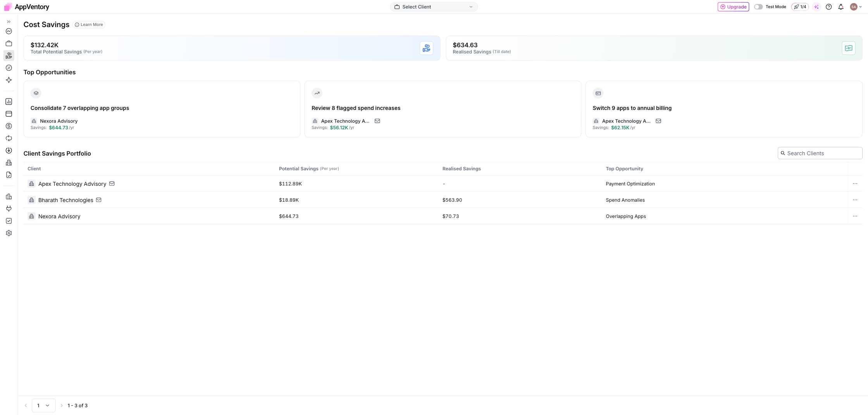Open the activity pulse icon in sidebar

coord(9,31)
